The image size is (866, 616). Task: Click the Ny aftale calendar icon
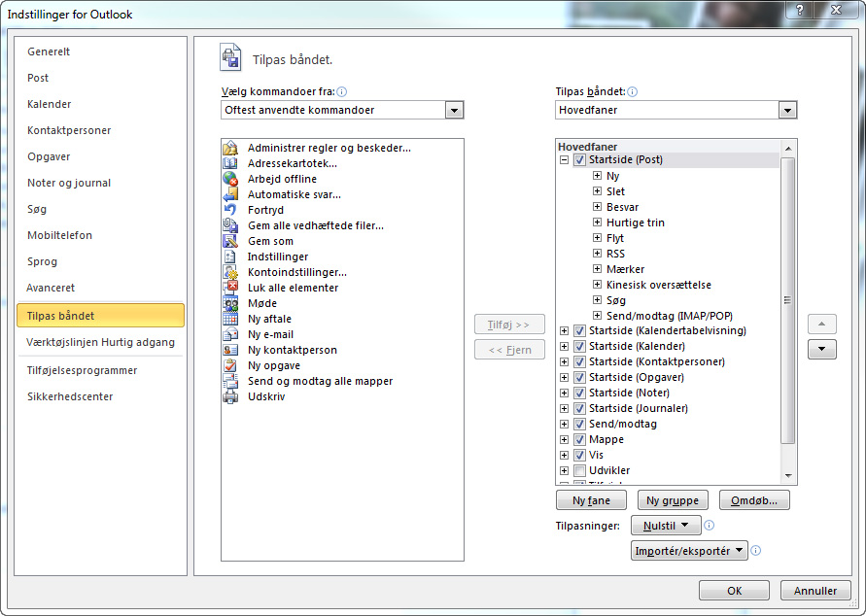(x=230, y=319)
